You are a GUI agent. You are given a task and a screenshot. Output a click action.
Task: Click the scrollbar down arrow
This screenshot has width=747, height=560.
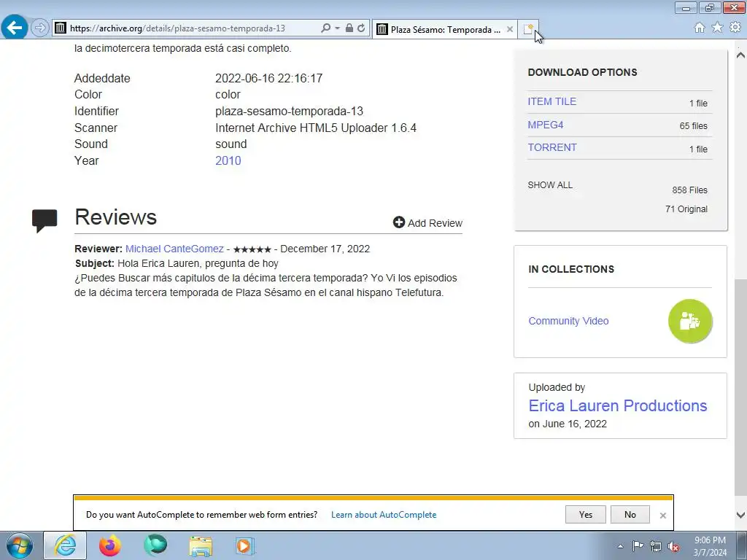740,515
